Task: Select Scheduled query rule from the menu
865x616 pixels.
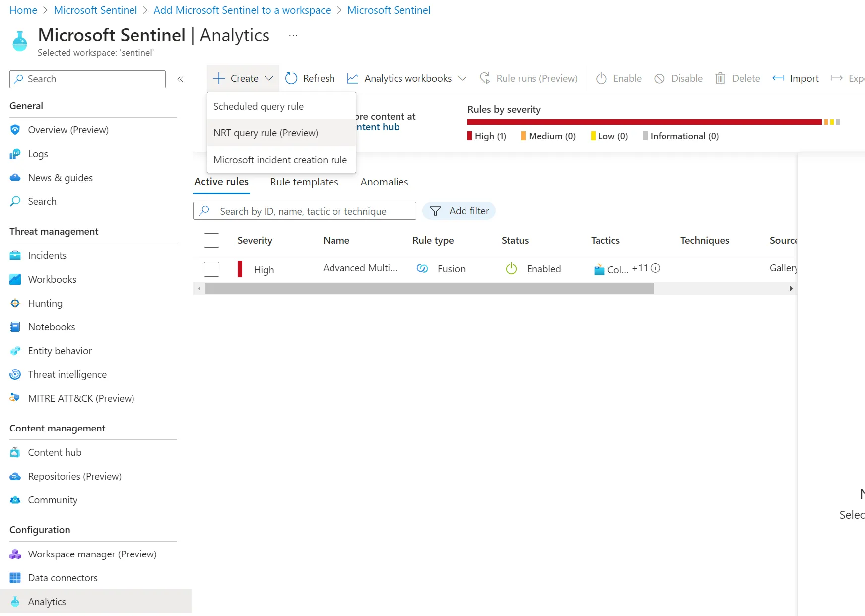Action: 259,106
